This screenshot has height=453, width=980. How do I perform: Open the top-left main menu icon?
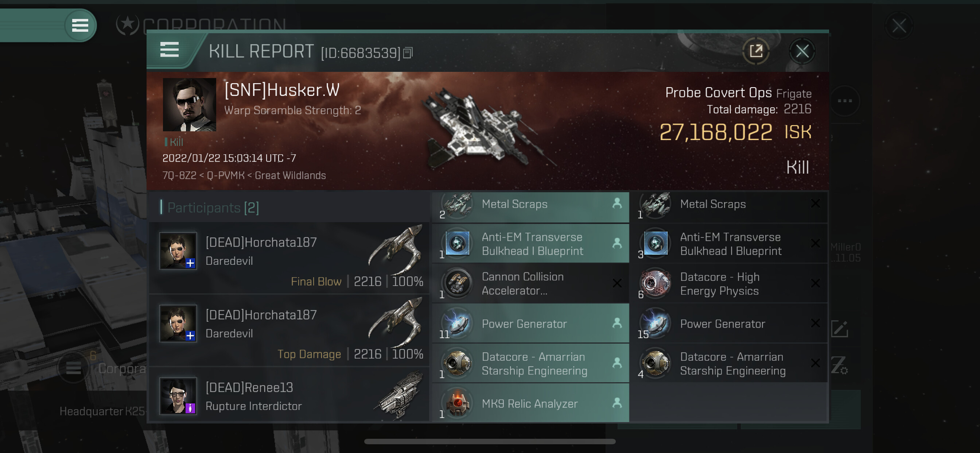(x=80, y=25)
